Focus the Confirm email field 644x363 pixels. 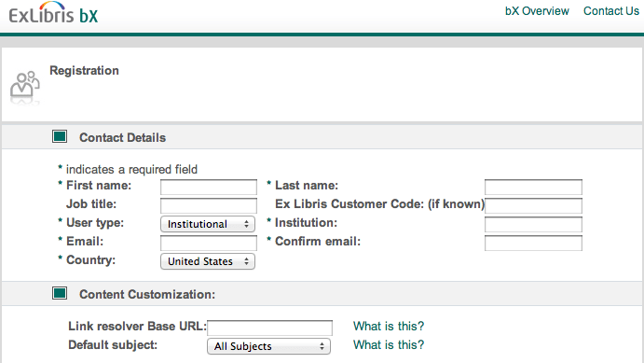(x=533, y=243)
